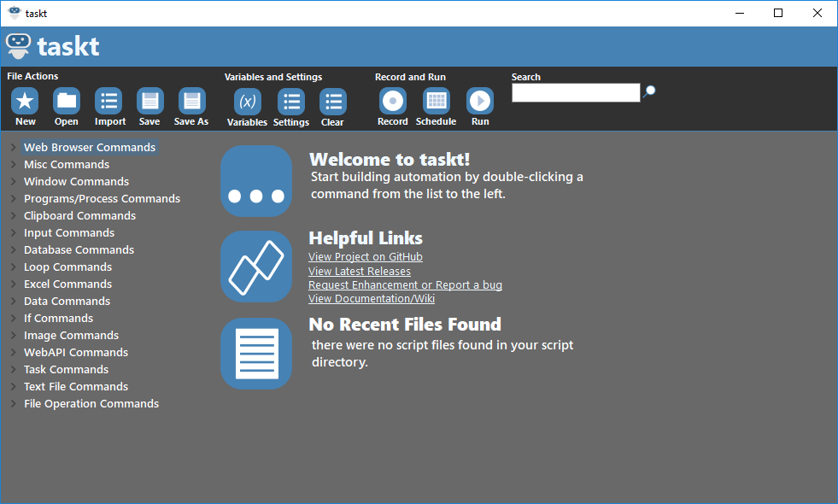Viewport: 838px width, 504px height.
Task: Open a script with the Open folder icon
Action: point(67,101)
